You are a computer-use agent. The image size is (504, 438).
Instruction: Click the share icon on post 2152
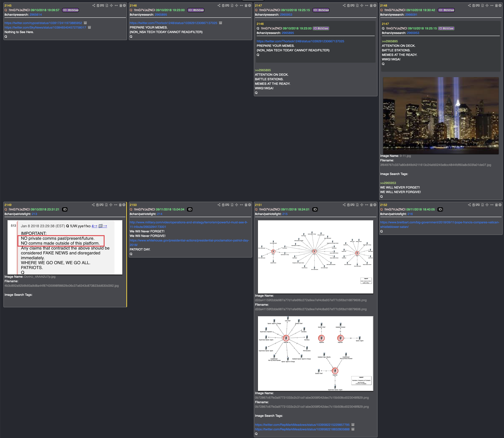[x=469, y=205]
